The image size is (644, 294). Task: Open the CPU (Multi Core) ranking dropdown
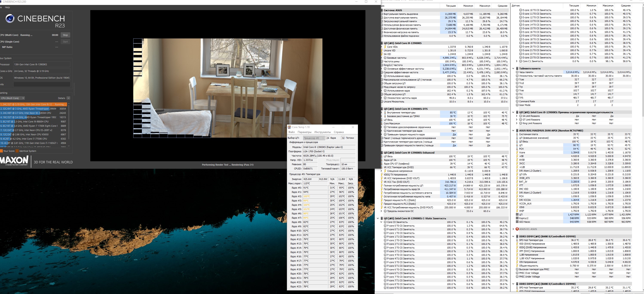tap(12, 98)
